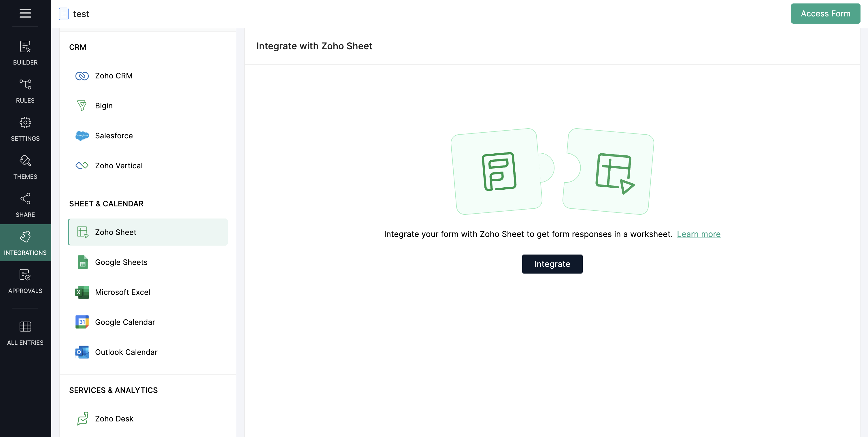Open the Builder section
Viewport: 868px width, 437px height.
[x=25, y=53]
